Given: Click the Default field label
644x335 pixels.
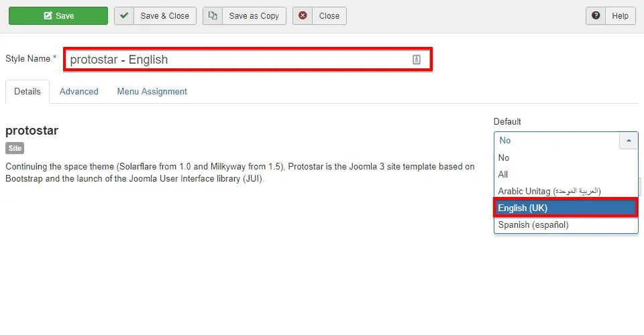Looking at the screenshot, I should click(507, 121).
